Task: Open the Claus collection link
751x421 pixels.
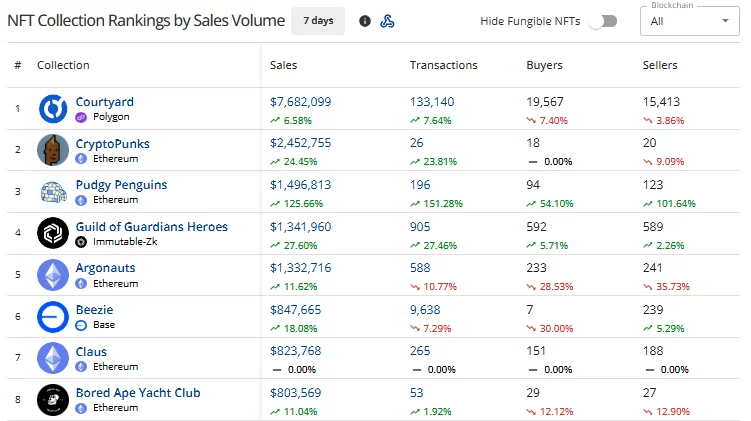Action: [x=91, y=352]
